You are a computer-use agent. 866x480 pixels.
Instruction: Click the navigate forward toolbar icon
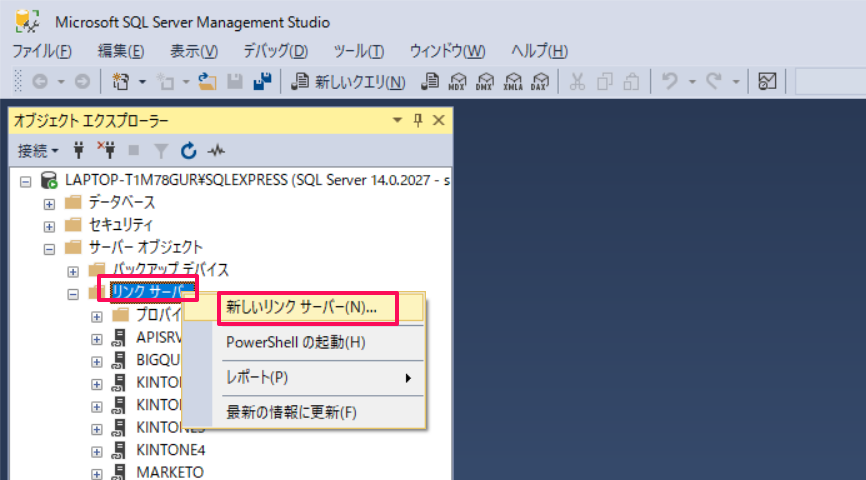(x=82, y=82)
